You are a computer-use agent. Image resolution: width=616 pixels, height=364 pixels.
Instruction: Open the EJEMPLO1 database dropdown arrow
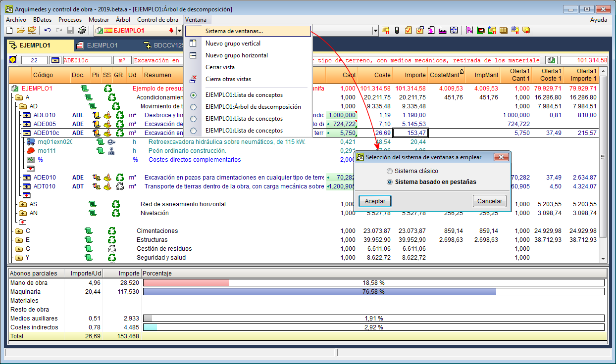179,31
